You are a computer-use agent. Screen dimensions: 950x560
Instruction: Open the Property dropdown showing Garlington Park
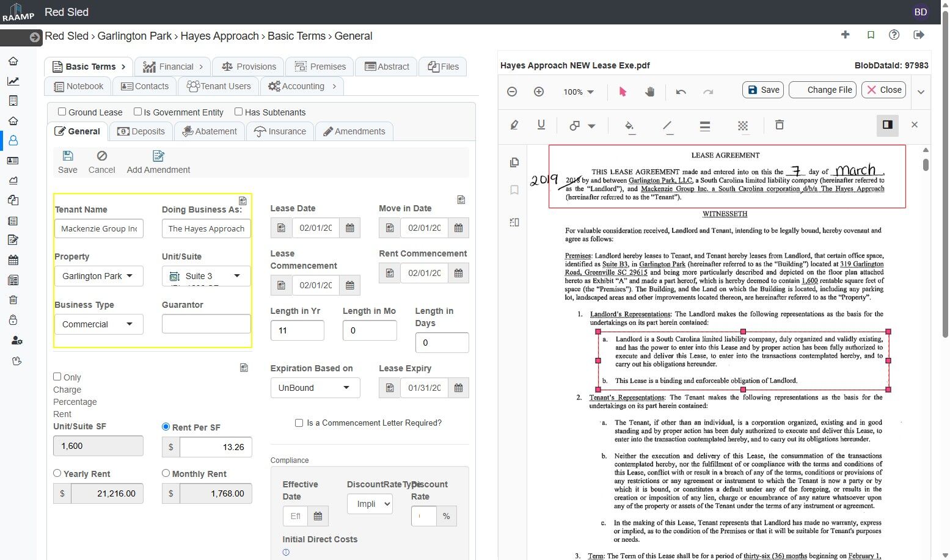click(98, 276)
